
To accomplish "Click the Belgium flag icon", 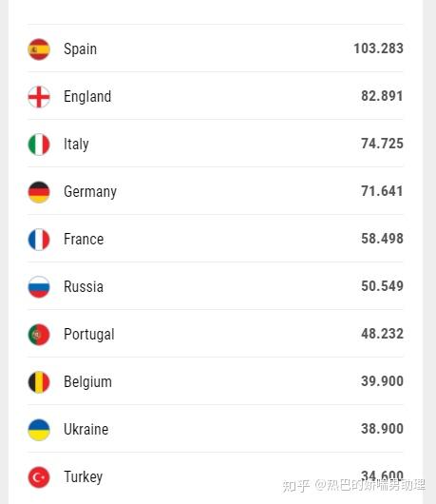I will [x=39, y=382].
